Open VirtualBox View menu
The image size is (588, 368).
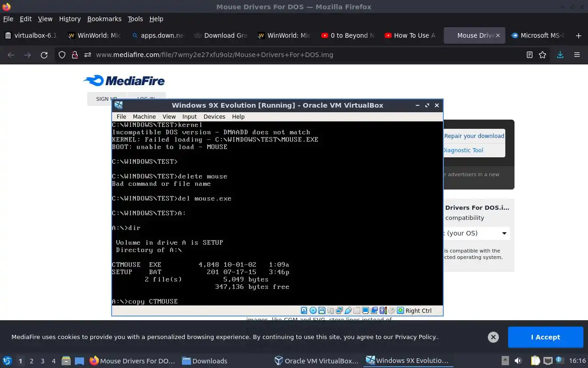[169, 116]
